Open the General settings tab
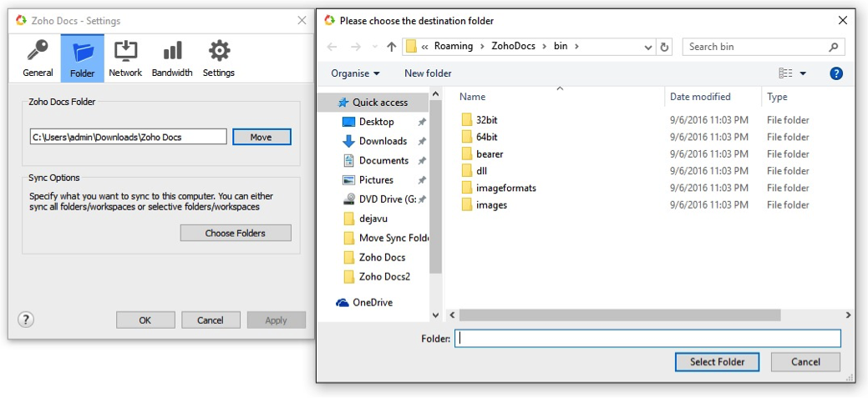Viewport: 868px width, 398px height. tap(38, 58)
